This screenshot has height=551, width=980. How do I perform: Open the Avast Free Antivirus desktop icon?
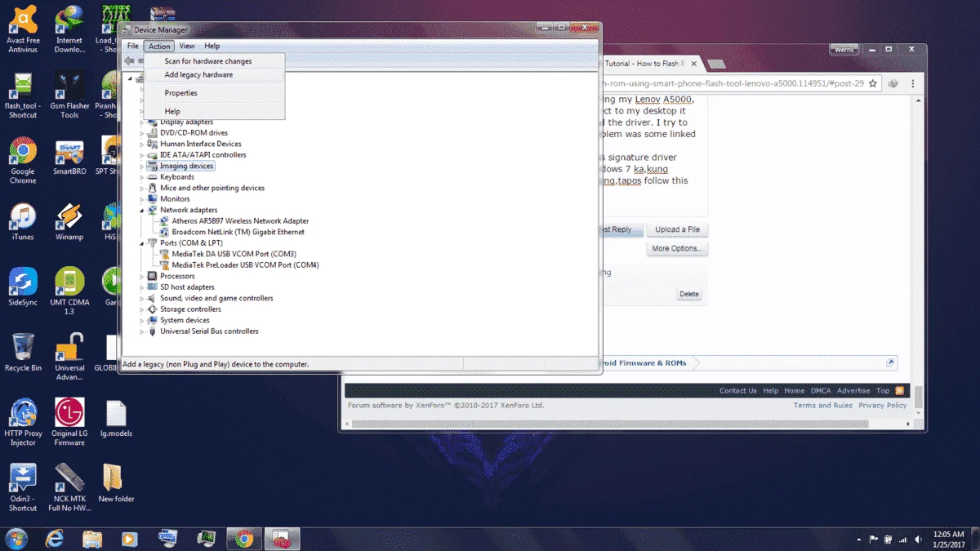(23, 29)
